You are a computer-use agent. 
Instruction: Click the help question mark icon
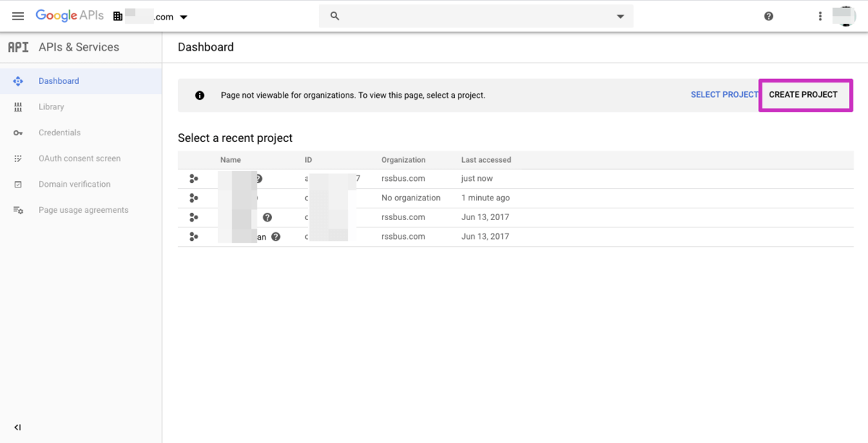click(768, 16)
